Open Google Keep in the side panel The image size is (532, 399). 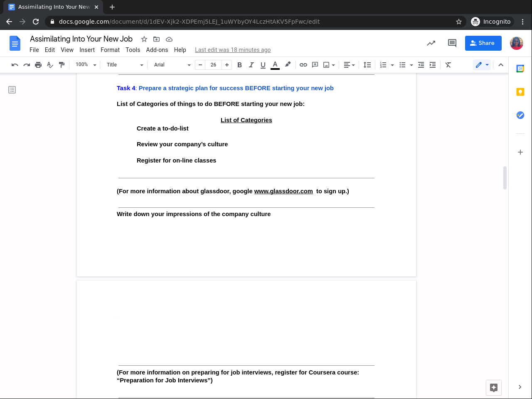[520, 92]
